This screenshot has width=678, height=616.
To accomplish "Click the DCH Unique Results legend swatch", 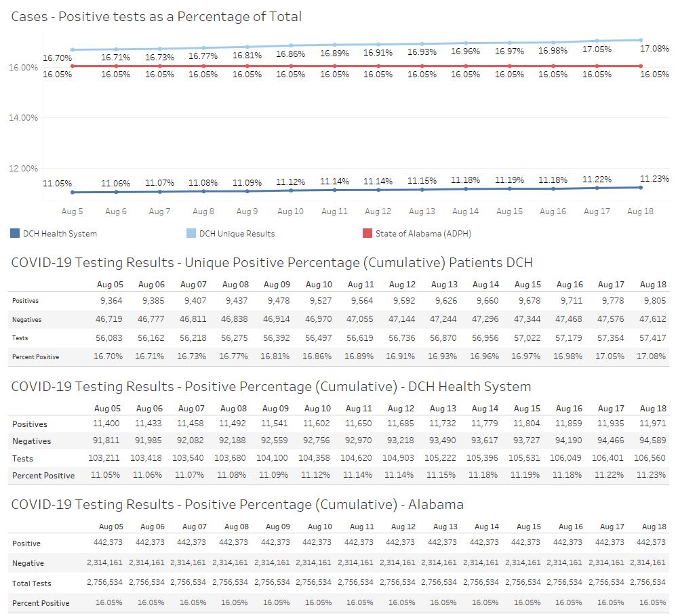I will point(191,234).
